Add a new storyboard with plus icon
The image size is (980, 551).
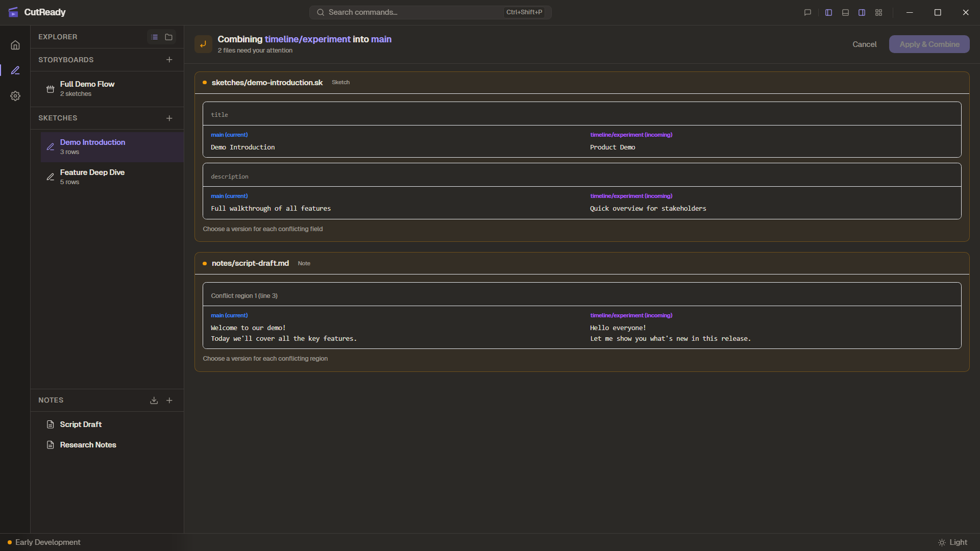169,60
